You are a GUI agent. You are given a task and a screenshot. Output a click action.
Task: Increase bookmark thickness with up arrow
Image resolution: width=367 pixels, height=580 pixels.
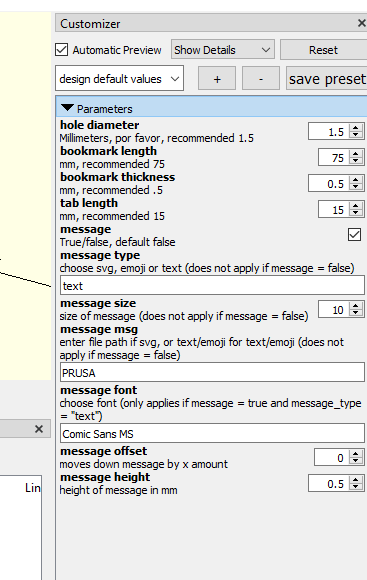pos(356,180)
